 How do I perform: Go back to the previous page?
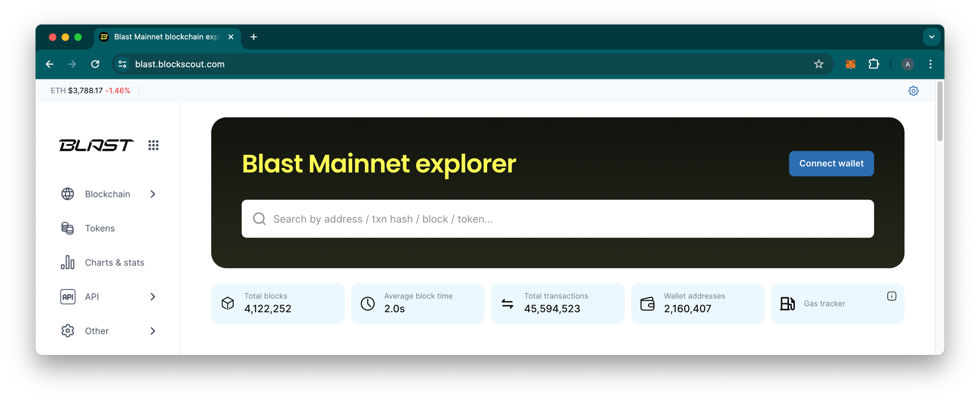click(49, 64)
